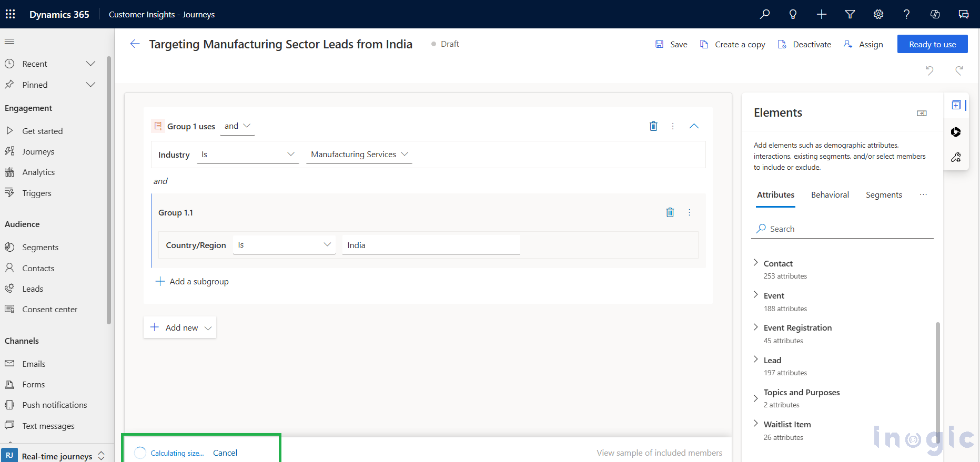Select the Elements pane icon in right rail
The height and width of the screenshot is (462, 980).
(956, 105)
